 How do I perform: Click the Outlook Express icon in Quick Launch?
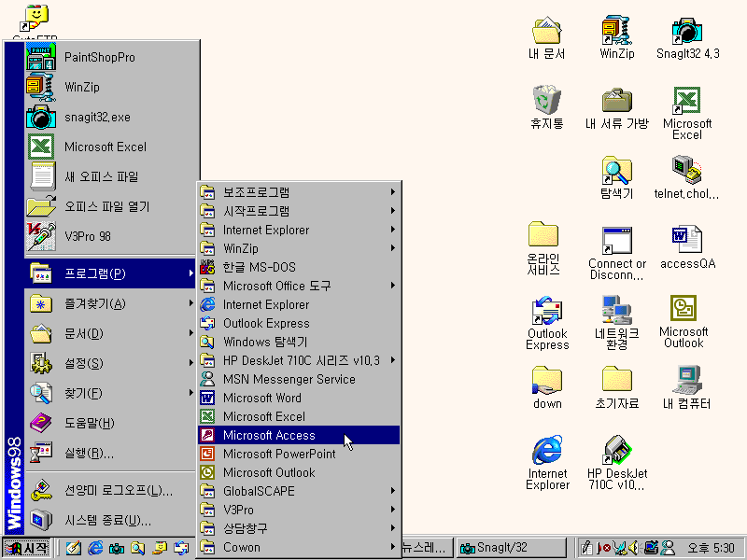[181, 548]
